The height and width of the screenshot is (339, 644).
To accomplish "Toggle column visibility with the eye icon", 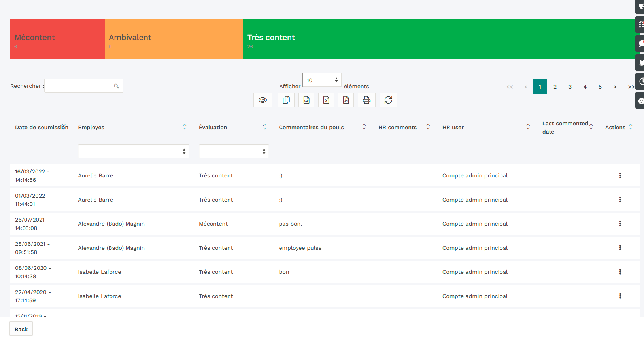I will [263, 100].
